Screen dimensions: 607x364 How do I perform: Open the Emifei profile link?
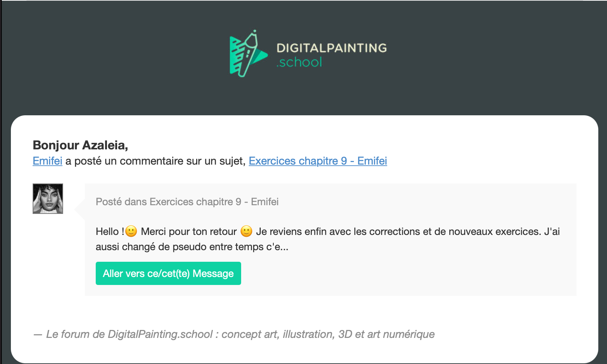[x=48, y=161]
